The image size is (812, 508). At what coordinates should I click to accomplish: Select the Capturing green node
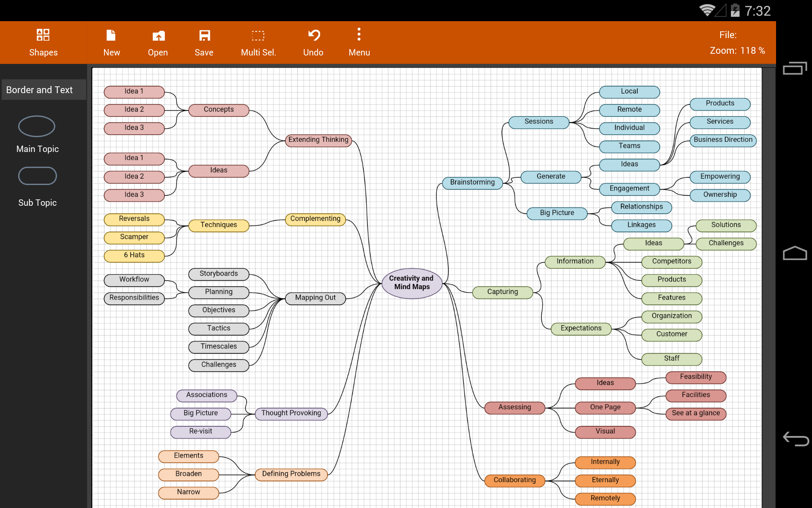(502, 292)
